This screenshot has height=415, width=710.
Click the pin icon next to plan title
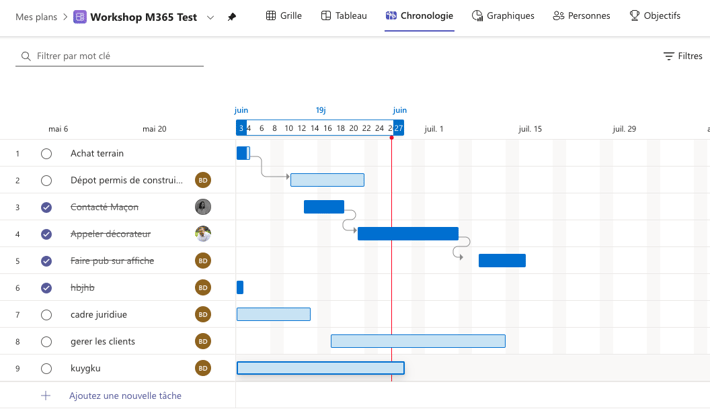coord(232,17)
